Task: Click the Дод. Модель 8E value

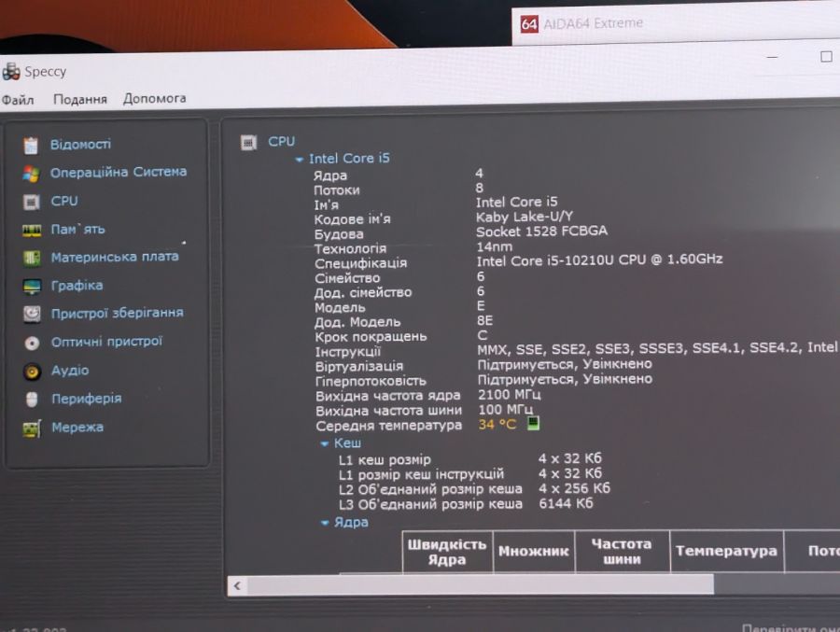Action: [484, 320]
